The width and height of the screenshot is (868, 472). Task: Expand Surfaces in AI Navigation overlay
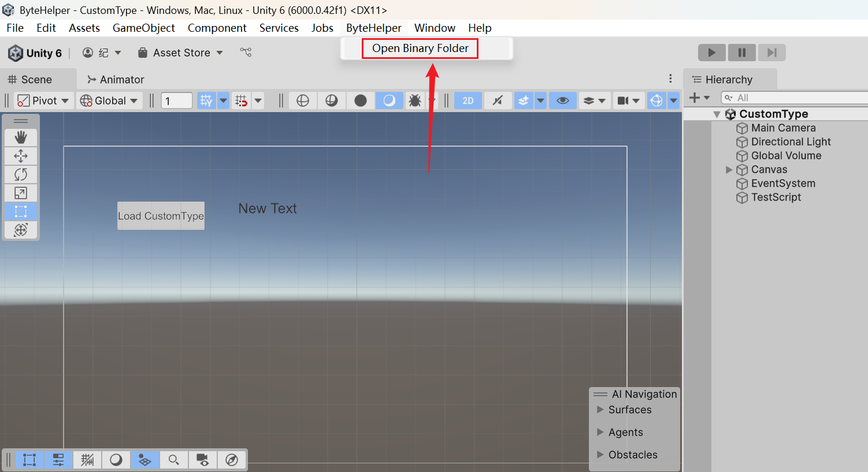coord(600,410)
